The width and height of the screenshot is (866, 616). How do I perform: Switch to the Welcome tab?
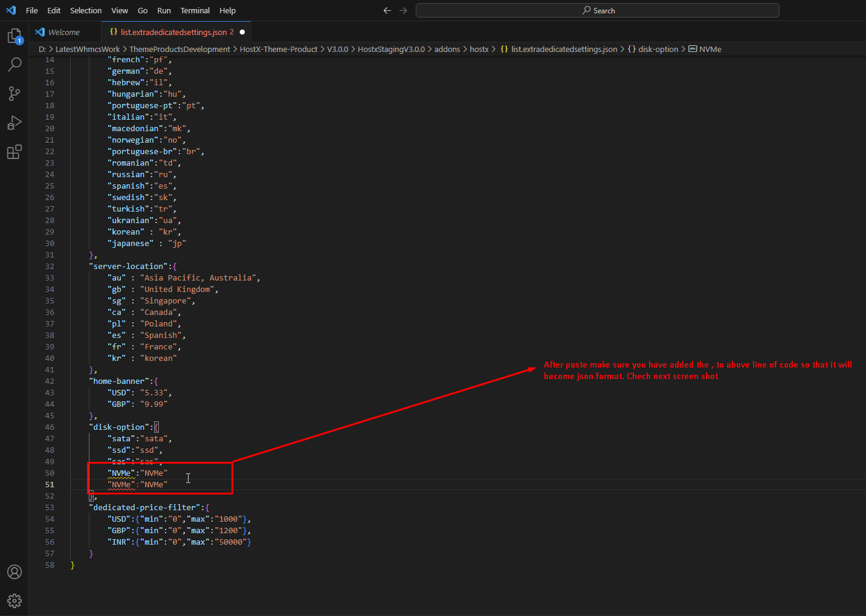(63, 32)
